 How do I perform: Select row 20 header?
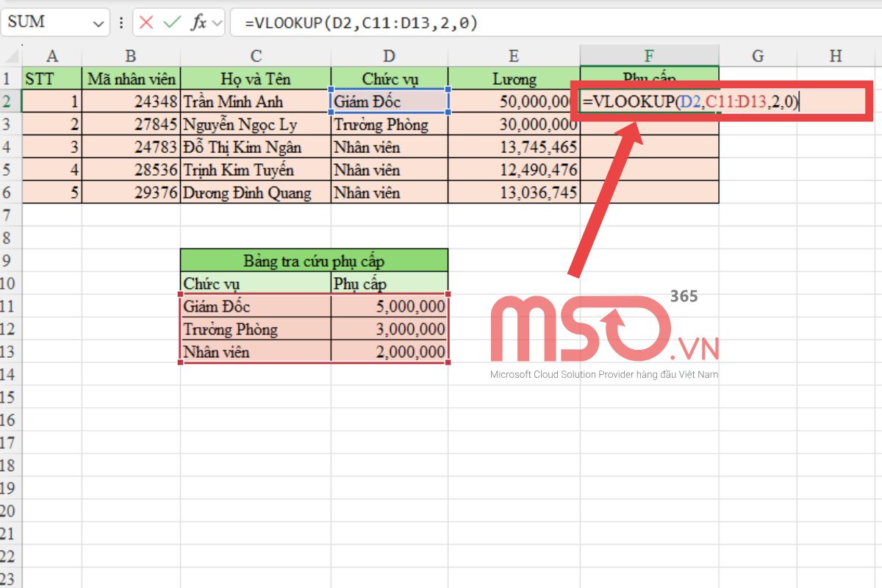[x=10, y=512]
